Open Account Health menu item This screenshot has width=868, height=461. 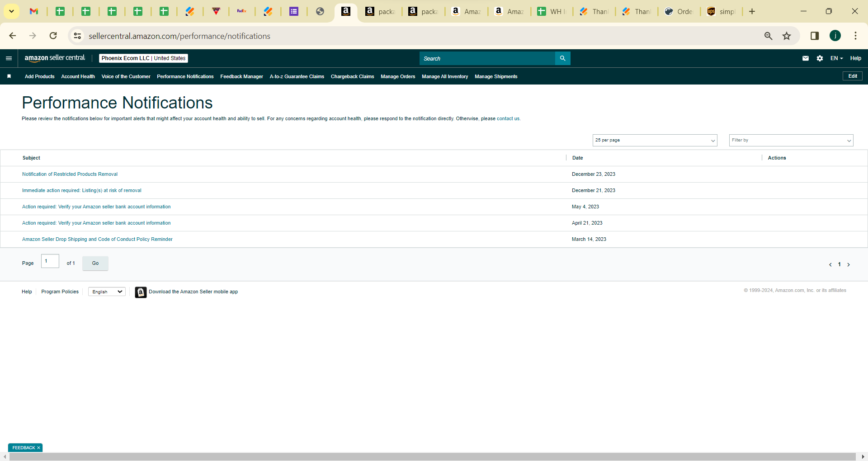[x=78, y=76]
